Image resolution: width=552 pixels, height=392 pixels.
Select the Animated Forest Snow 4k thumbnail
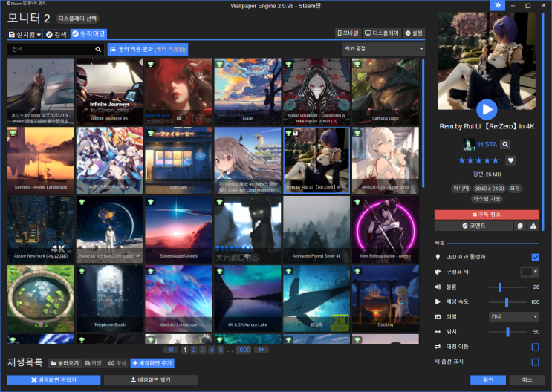[x=316, y=229]
